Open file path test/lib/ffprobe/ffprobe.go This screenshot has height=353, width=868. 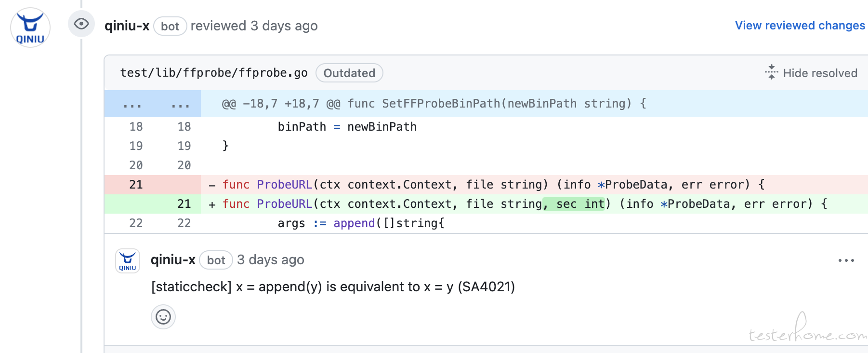pos(214,73)
